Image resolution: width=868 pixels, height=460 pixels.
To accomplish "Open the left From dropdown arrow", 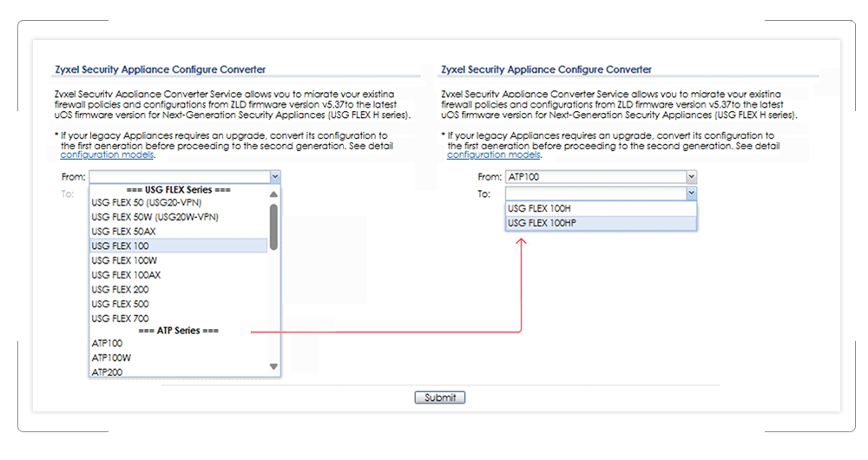I will click(x=275, y=176).
